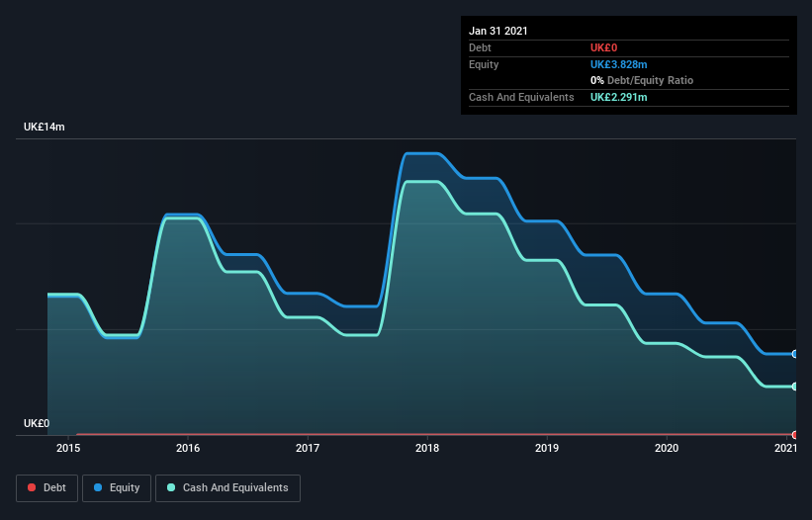Viewport: 812px width, 520px height.
Task: Click the UK£2.291m cash value in tooltip
Action: (x=619, y=97)
